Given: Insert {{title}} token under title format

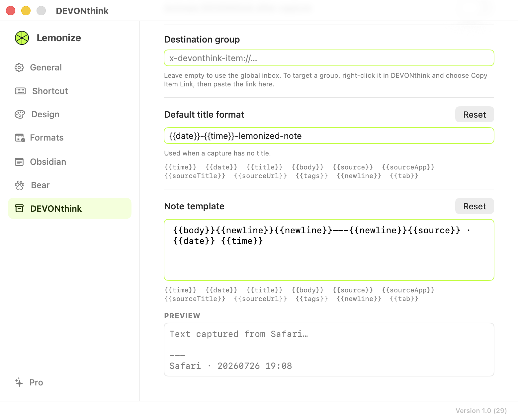Looking at the screenshot, I should pos(265,167).
